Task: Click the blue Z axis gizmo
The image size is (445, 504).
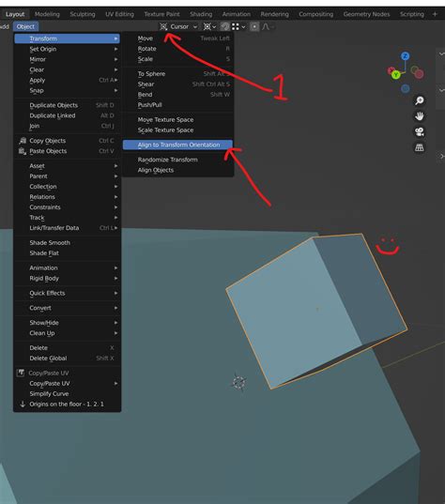Action: [406, 56]
